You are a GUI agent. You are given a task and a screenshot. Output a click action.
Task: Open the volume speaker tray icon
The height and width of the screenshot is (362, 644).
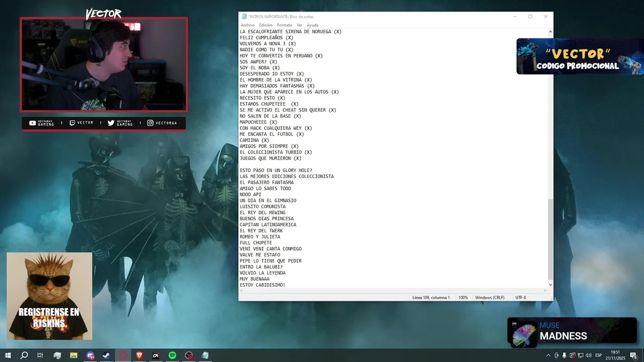(588, 355)
